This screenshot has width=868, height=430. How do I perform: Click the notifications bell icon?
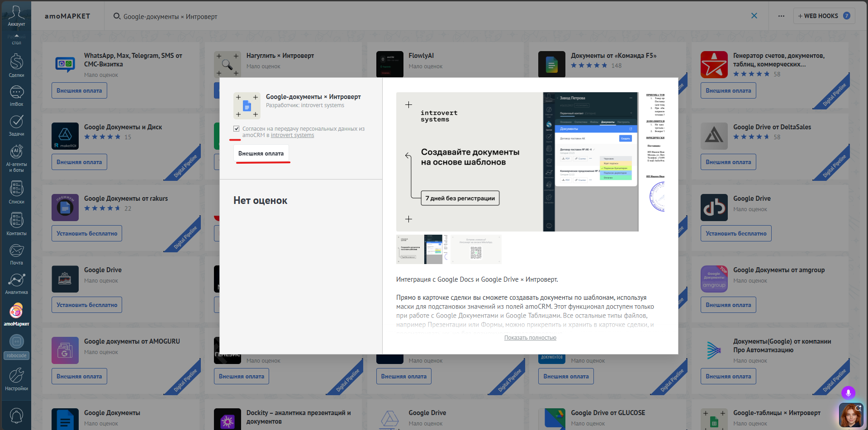[16, 416]
